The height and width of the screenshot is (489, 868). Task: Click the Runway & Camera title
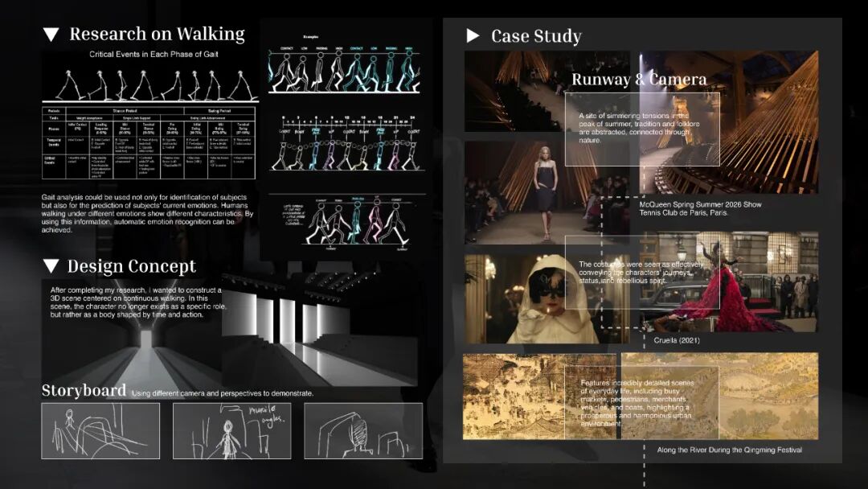(x=639, y=79)
